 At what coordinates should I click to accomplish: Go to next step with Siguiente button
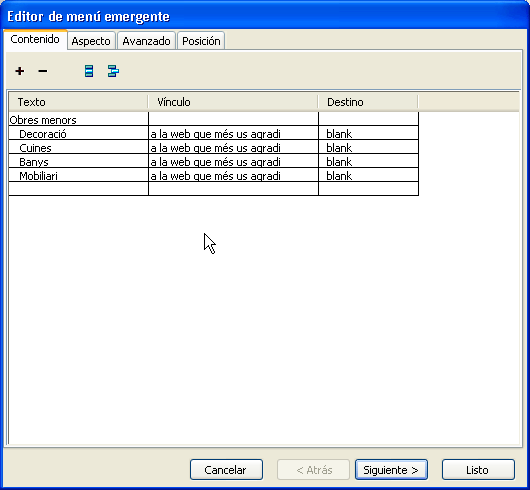tap(391, 470)
